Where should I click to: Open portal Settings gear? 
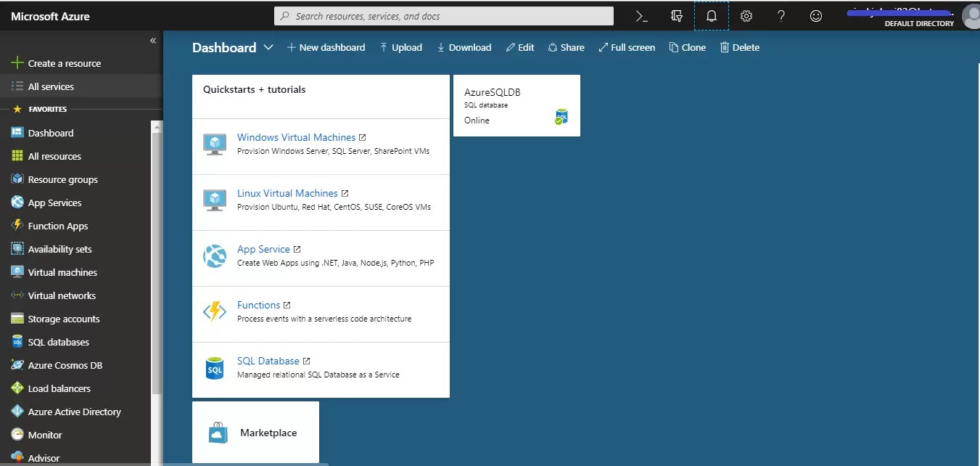pos(746,16)
